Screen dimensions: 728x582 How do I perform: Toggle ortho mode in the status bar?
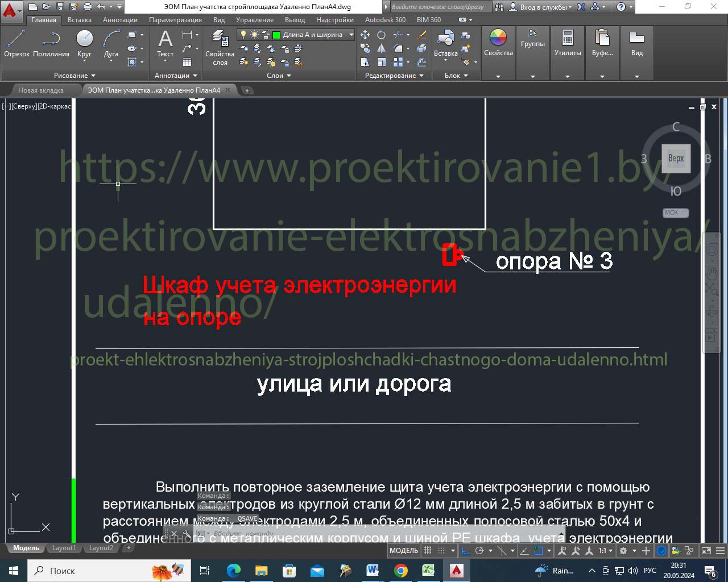[x=465, y=550]
